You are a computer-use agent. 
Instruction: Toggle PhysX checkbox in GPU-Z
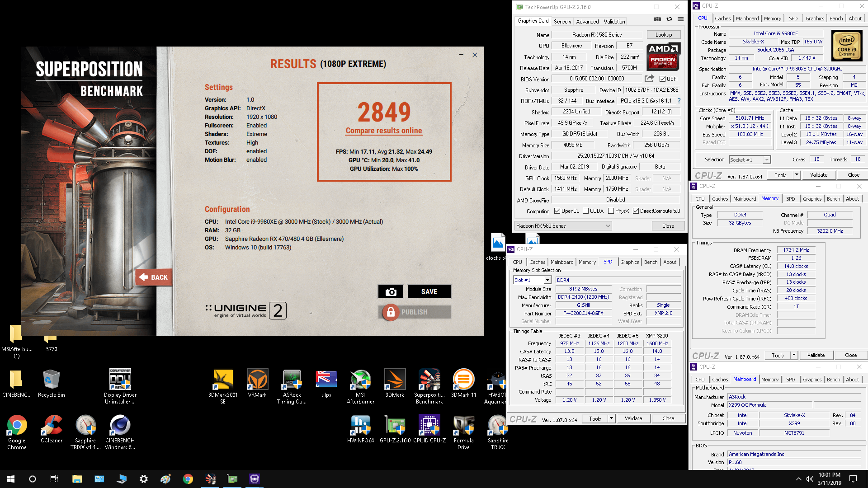[611, 211]
